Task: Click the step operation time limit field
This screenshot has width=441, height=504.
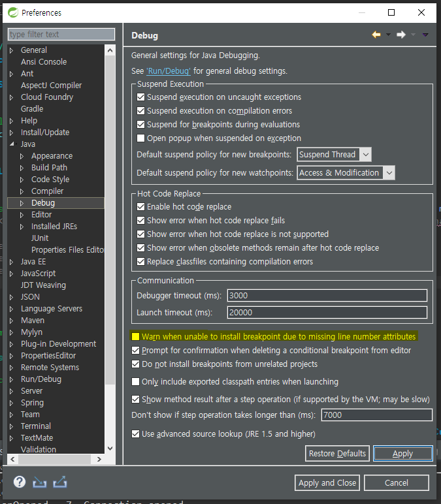Action: coord(377,415)
